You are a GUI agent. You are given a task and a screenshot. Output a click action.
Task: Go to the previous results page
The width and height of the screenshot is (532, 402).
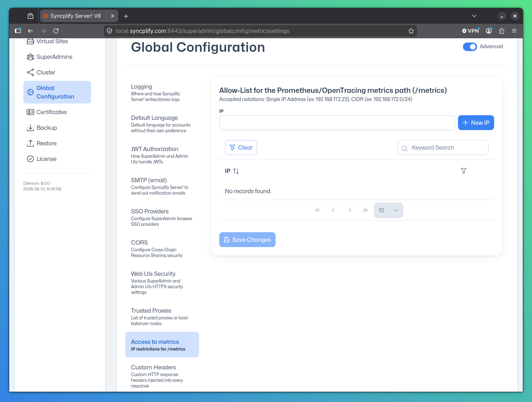click(x=333, y=210)
